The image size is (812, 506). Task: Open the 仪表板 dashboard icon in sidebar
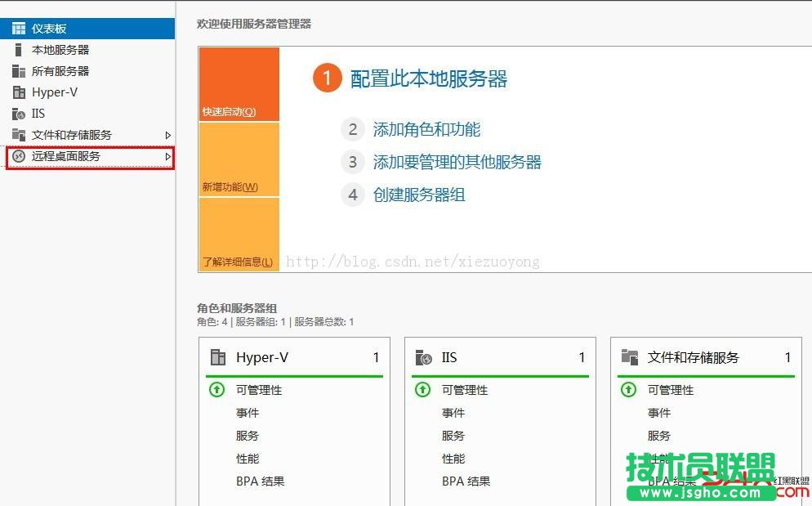click(17, 27)
